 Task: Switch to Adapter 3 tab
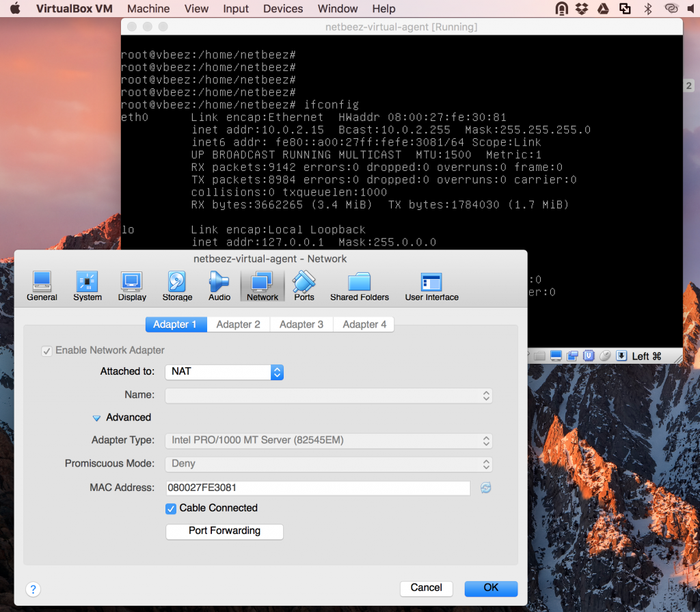point(301,324)
